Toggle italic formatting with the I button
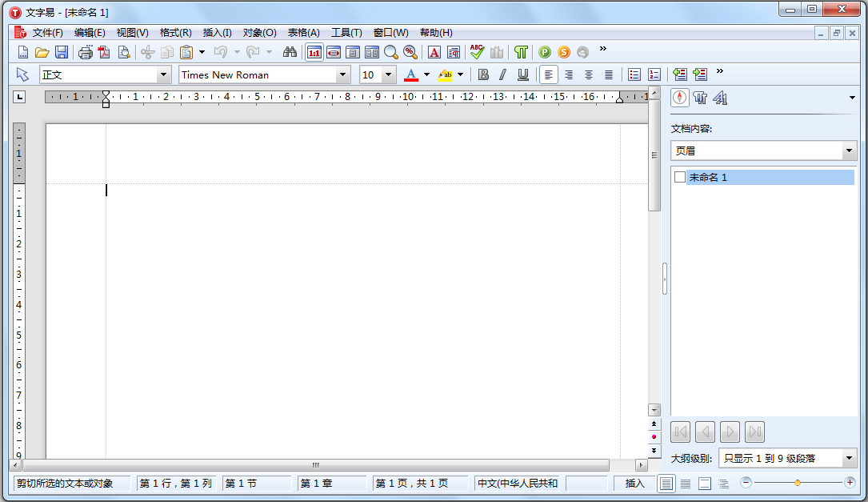Viewport: 868px width, 502px height. (502, 74)
